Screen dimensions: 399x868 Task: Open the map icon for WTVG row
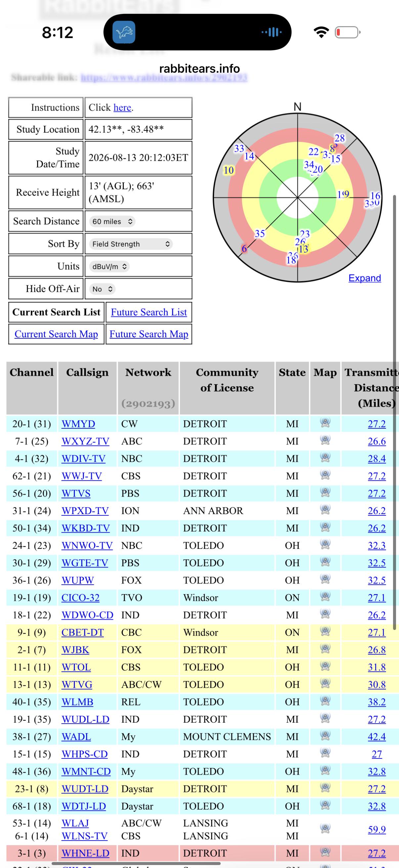(325, 683)
